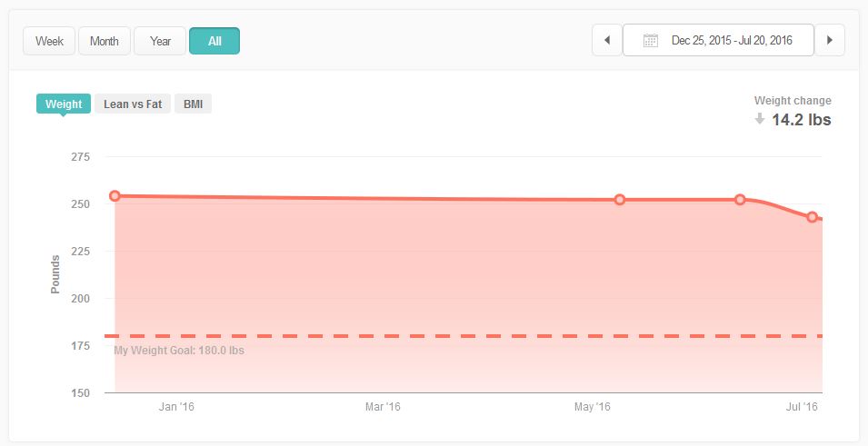The width and height of the screenshot is (868, 446).
Task: Open the Weight tab
Action: coord(64,104)
